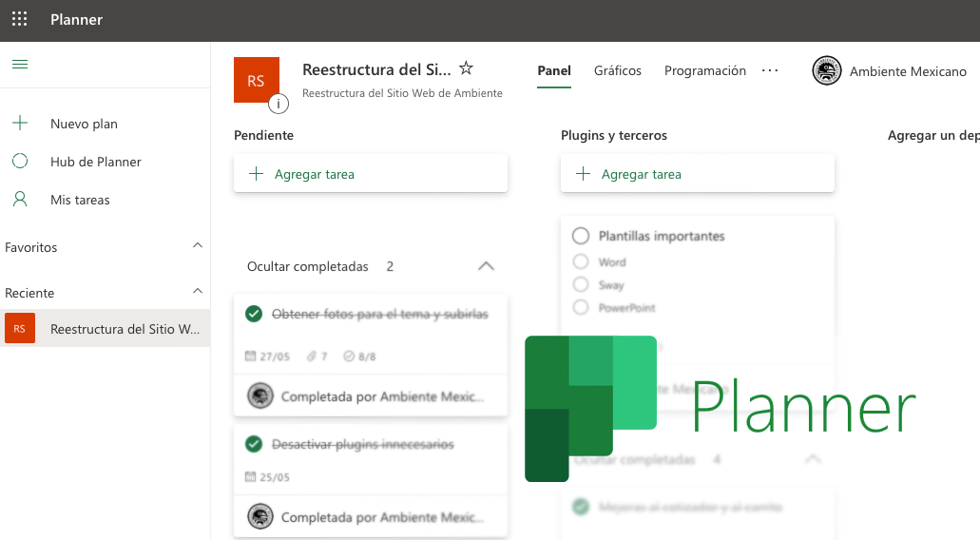Click the plan subtitle Reestructura del Sitio Web de Ambiente
Viewport: 980px width, 540px height.
click(402, 93)
